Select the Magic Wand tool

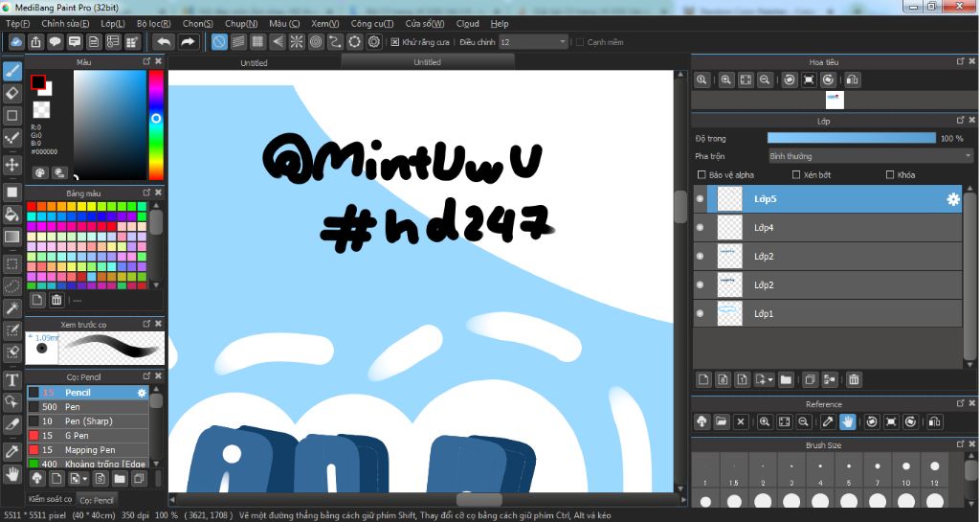(11, 307)
